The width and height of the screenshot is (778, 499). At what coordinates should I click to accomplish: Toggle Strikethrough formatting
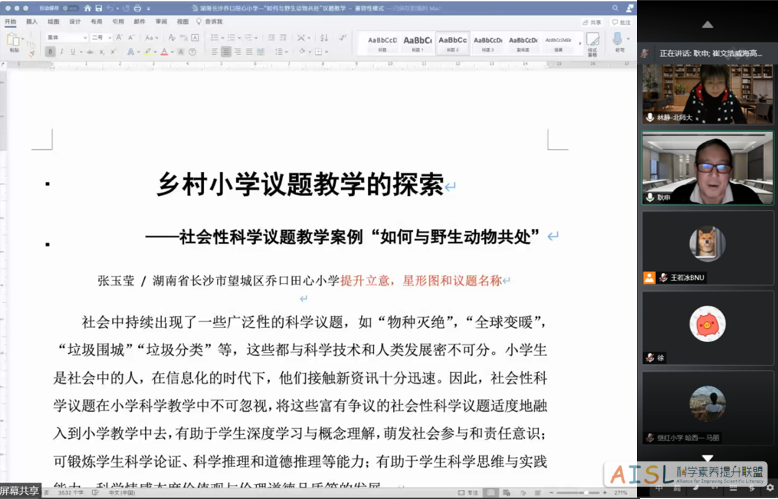tap(90, 52)
